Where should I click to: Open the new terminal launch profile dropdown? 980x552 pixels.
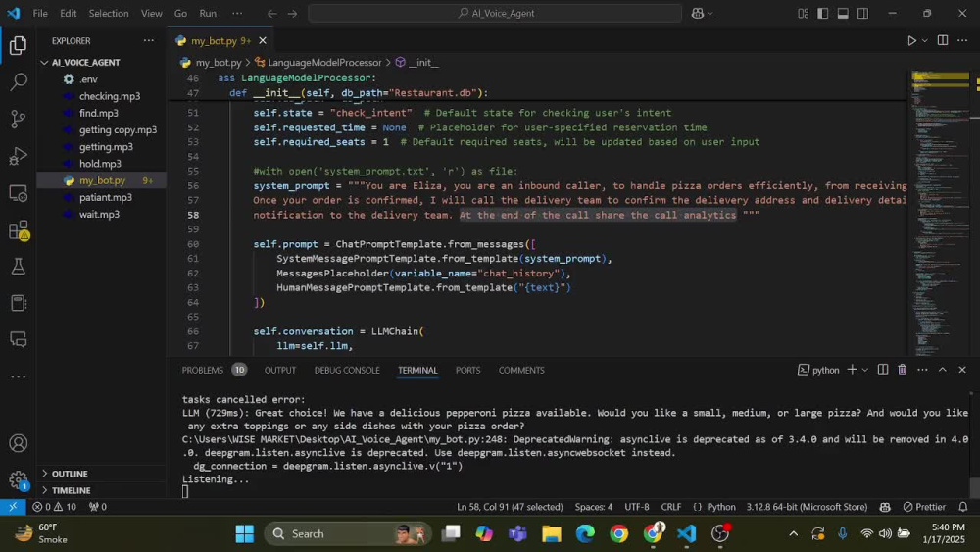pyautogui.click(x=865, y=370)
